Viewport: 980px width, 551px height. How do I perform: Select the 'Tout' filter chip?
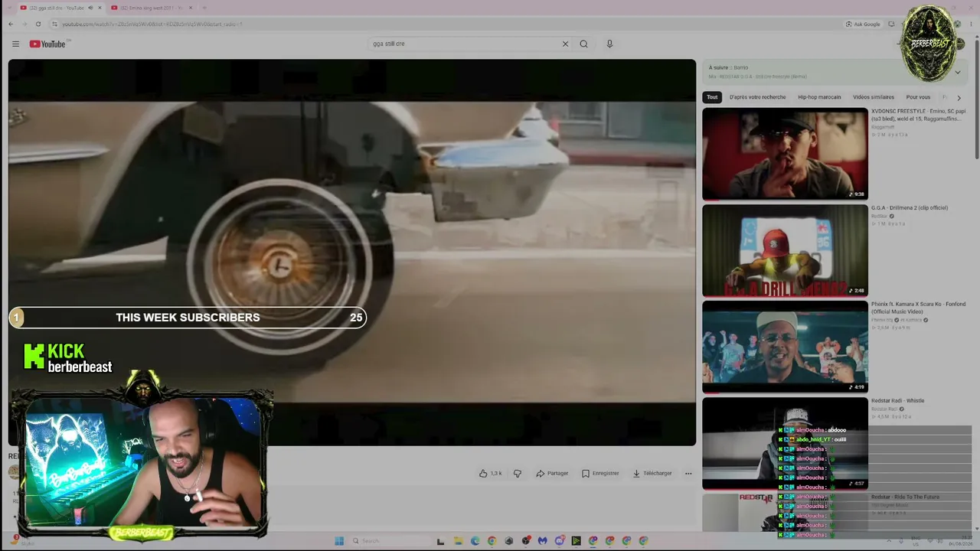(x=712, y=97)
